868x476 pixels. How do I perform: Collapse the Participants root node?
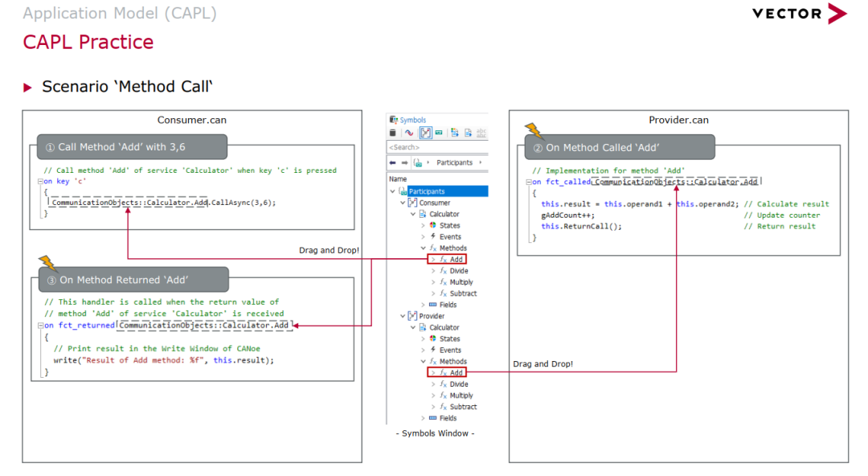click(392, 191)
